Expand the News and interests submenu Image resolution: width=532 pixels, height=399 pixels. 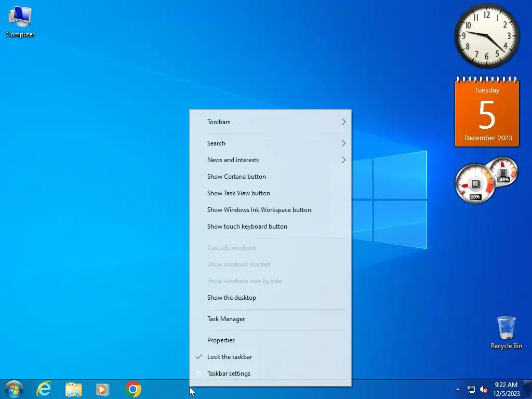coord(270,160)
